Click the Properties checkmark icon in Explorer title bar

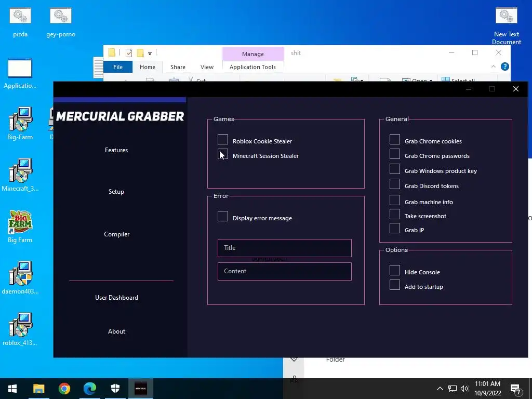point(129,53)
